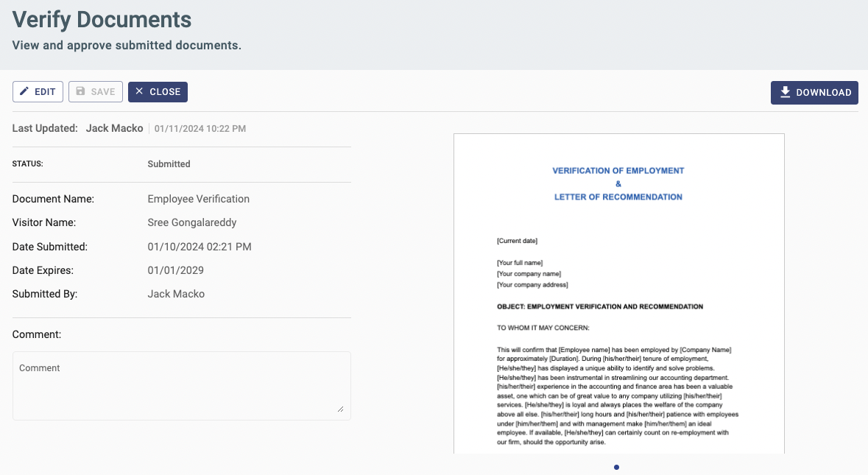Image resolution: width=868 pixels, height=475 pixels.
Task: Click inside the Comment text box
Action: click(181, 383)
